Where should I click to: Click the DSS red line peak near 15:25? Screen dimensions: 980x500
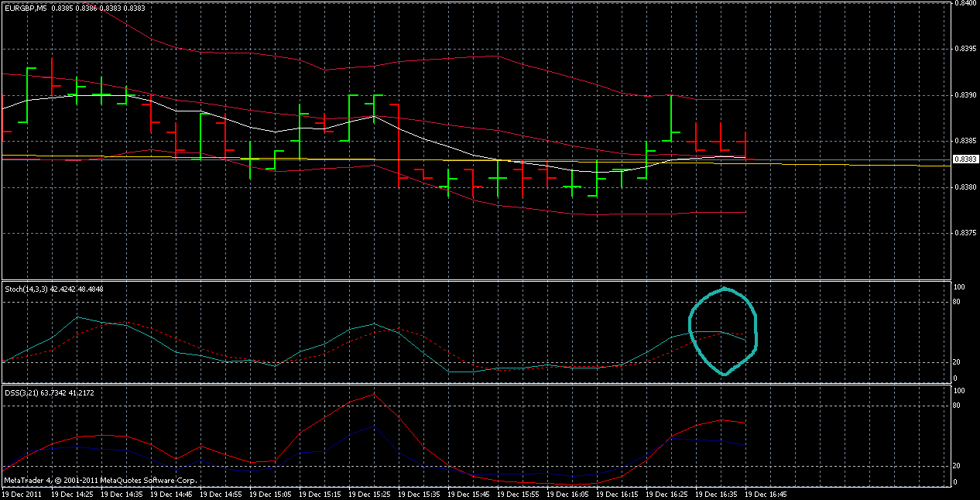(375, 395)
